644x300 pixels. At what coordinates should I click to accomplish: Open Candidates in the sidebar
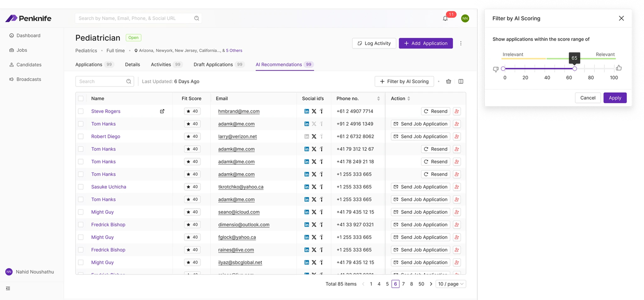(25, 65)
